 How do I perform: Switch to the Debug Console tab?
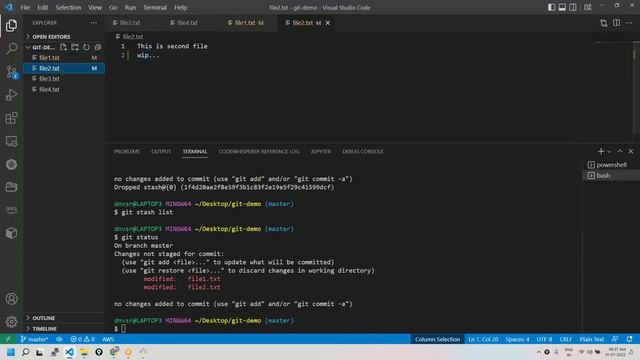click(363, 151)
